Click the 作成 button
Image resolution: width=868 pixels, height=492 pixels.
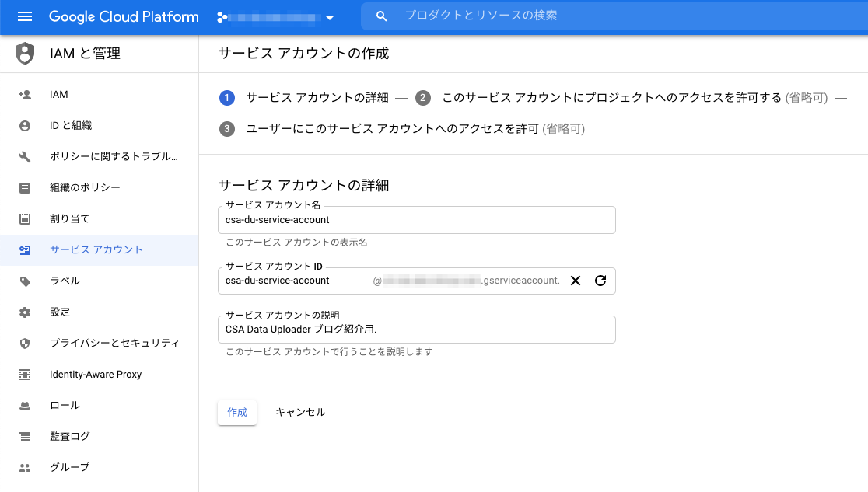coord(237,412)
